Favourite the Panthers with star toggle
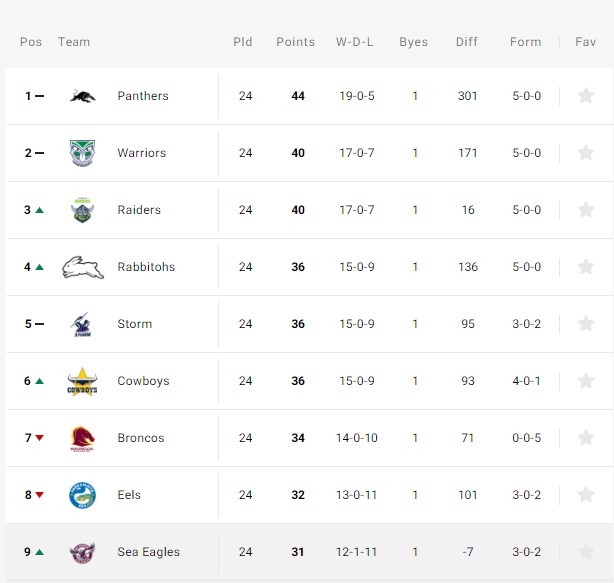 (x=586, y=96)
